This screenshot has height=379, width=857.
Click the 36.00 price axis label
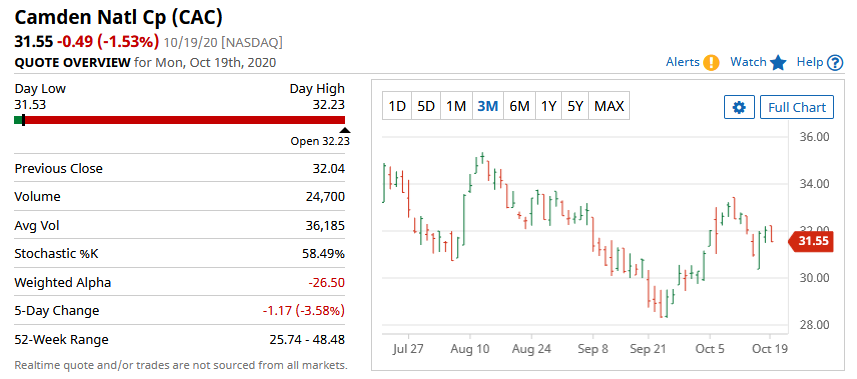[814, 136]
